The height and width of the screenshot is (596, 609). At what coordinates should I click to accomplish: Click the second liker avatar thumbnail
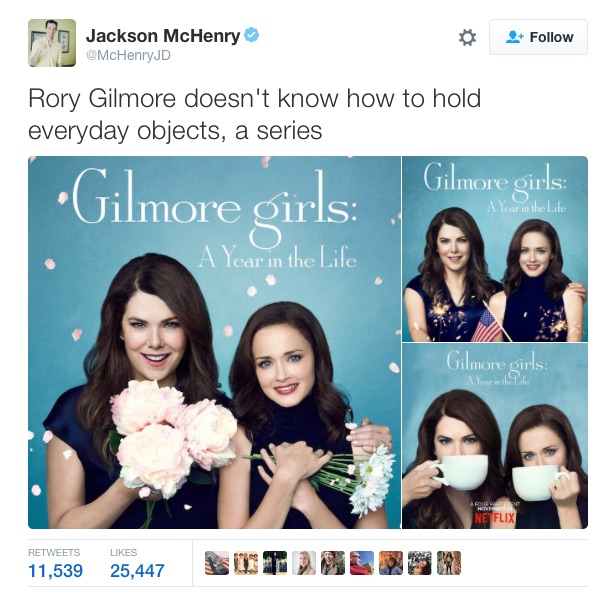[246, 563]
